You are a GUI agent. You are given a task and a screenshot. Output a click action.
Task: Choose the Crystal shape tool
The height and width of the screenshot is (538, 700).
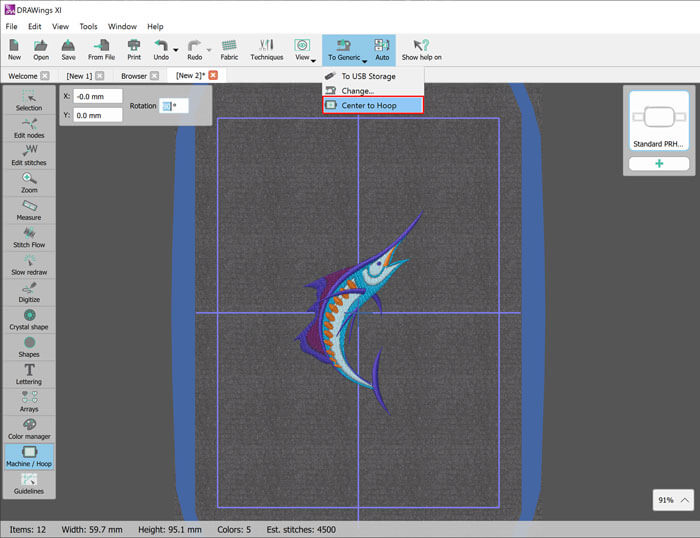tap(29, 319)
